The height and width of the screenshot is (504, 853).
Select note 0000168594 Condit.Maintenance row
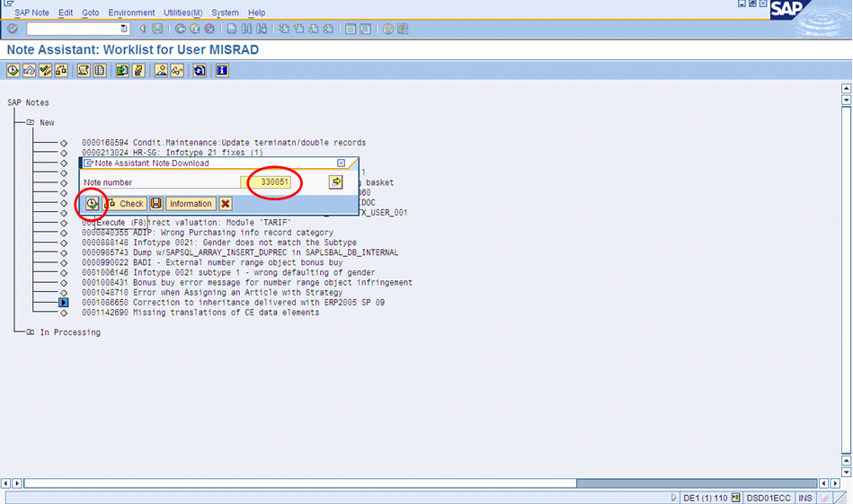(x=224, y=143)
